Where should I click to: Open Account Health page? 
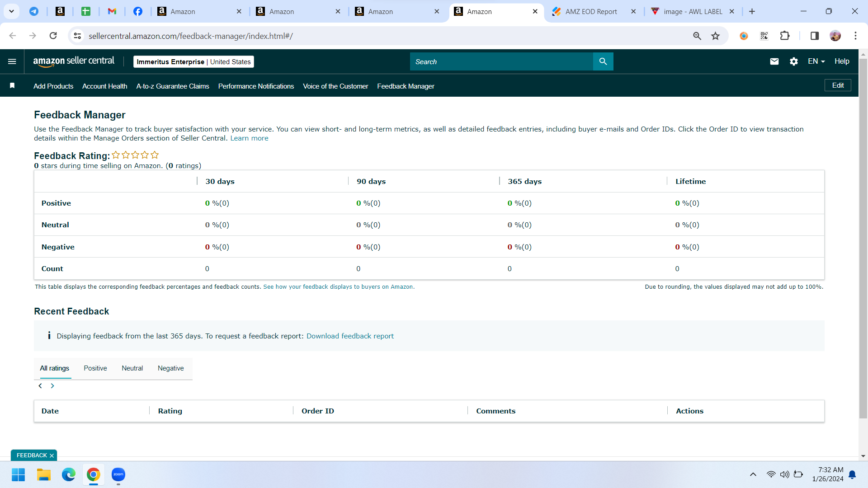tap(105, 86)
